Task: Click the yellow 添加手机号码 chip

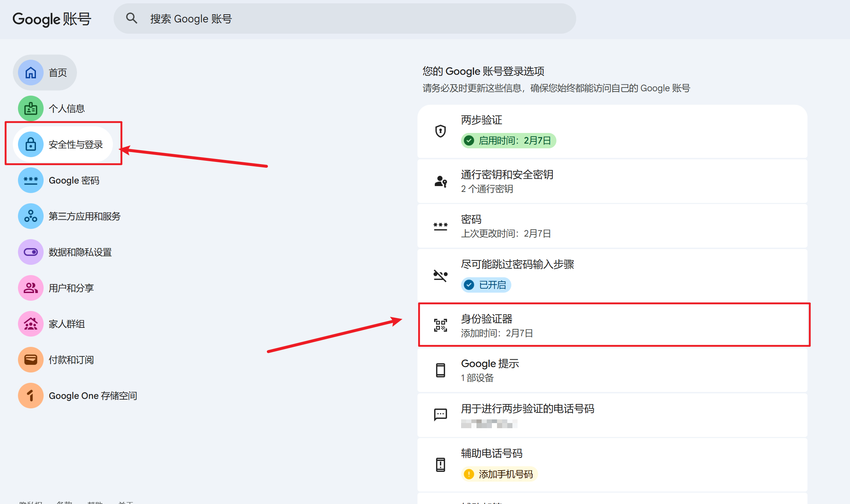Action: (499, 474)
